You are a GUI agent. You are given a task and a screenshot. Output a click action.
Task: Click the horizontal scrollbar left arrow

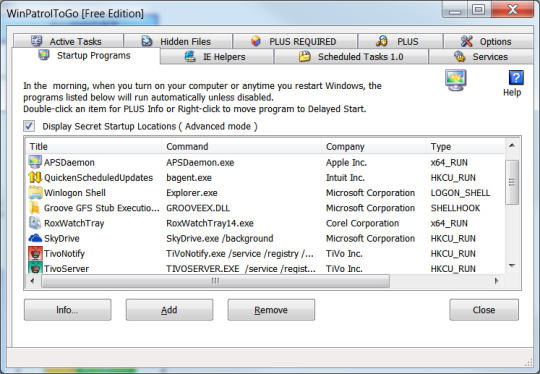(x=32, y=281)
